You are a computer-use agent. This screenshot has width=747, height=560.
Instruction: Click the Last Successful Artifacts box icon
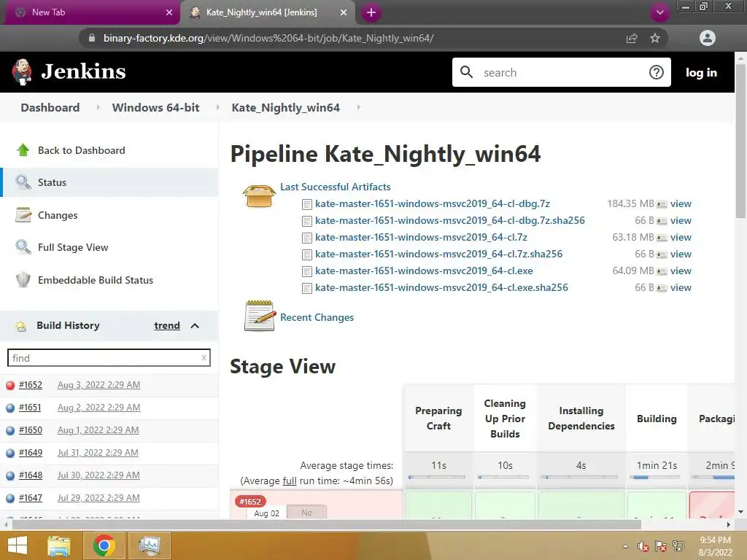pos(259,195)
